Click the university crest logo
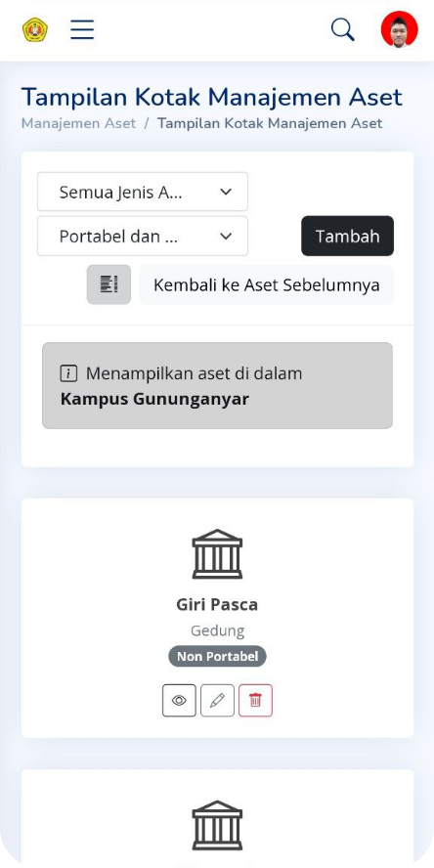 35,29
